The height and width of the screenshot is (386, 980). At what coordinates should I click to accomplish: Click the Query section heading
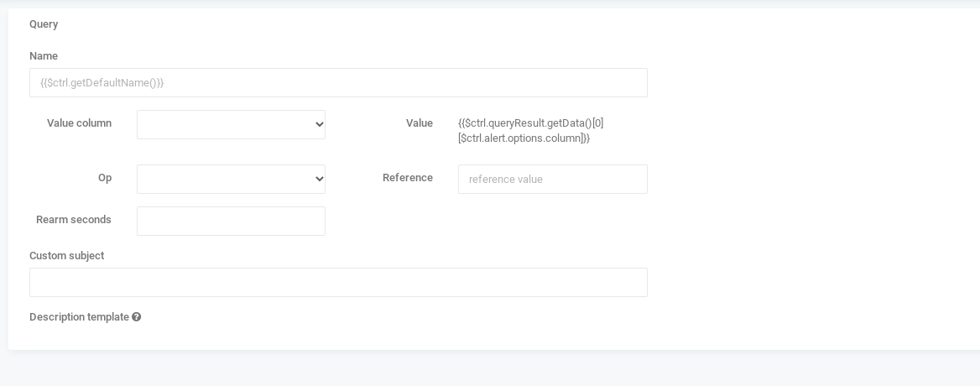[x=44, y=24]
